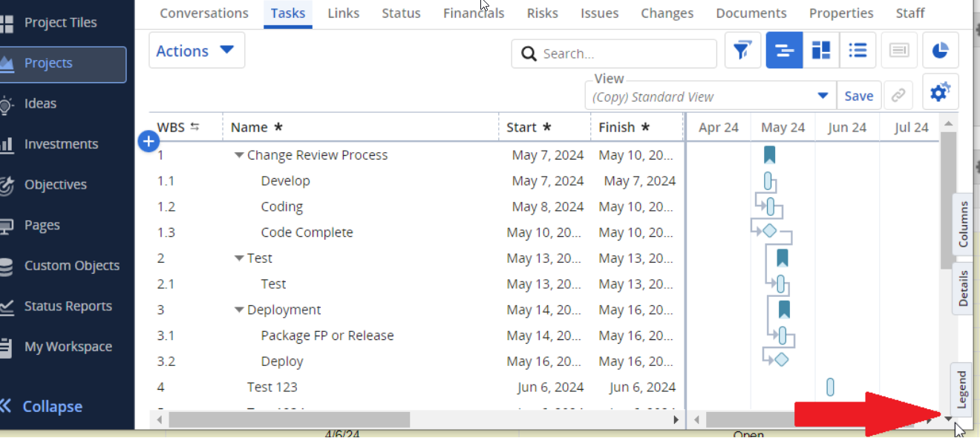Switch to list view

[858, 51]
